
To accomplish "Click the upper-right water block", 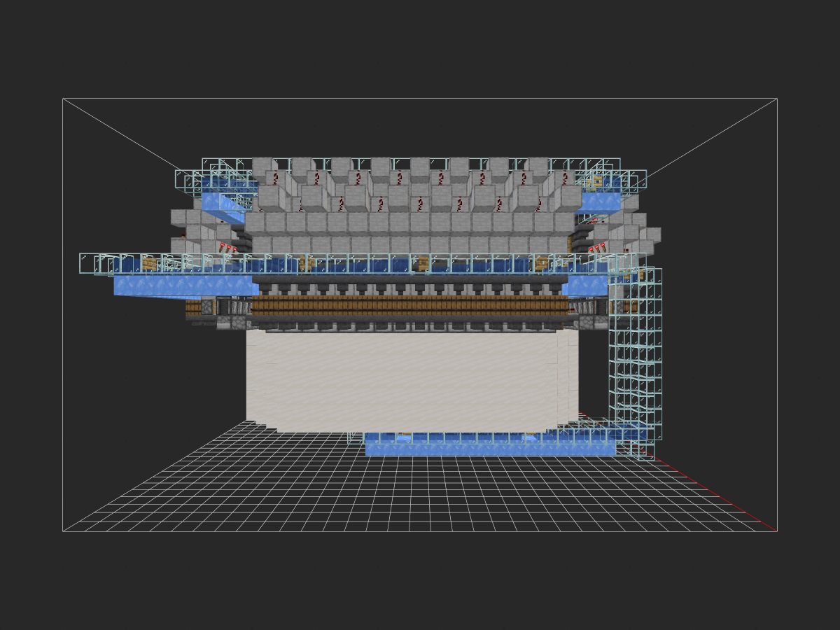I will [x=601, y=199].
